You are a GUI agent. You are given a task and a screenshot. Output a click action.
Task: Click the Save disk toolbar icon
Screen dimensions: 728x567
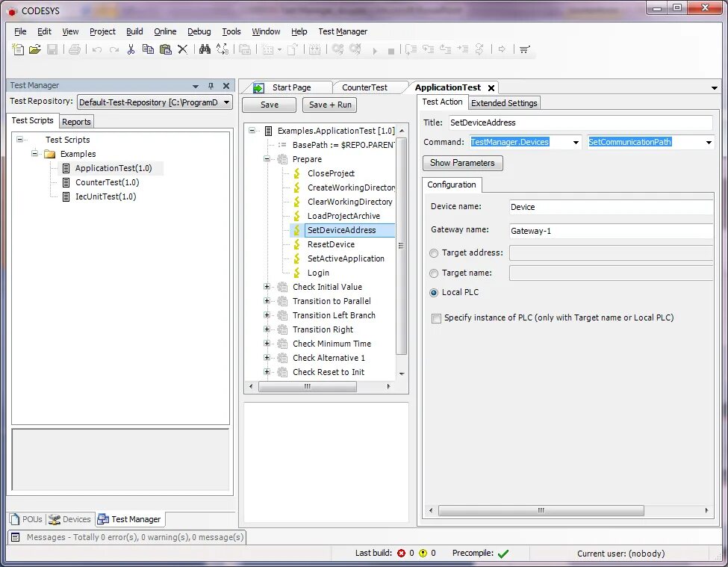point(52,49)
